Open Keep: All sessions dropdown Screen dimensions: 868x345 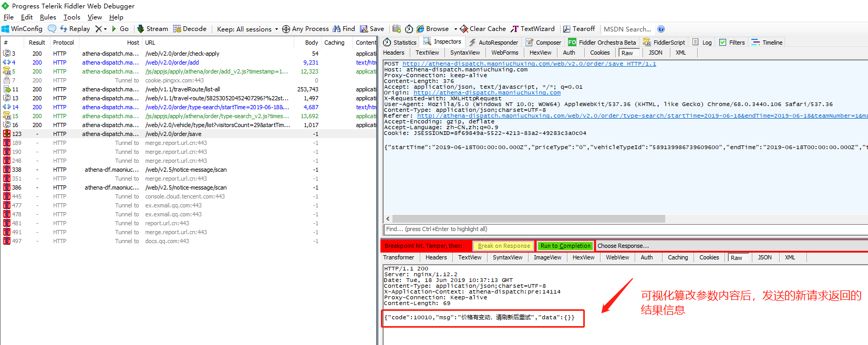pyautogui.click(x=247, y=29)
